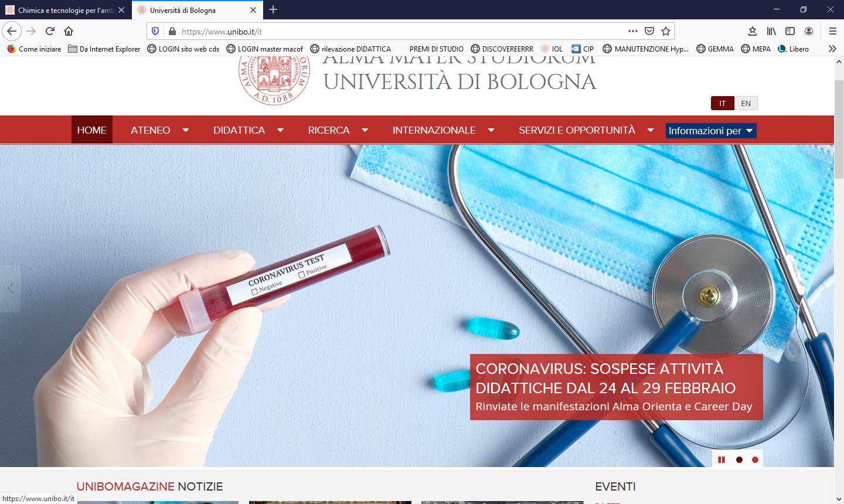
Task: Save page to Pocket icon
Action: tap(649, 31)
